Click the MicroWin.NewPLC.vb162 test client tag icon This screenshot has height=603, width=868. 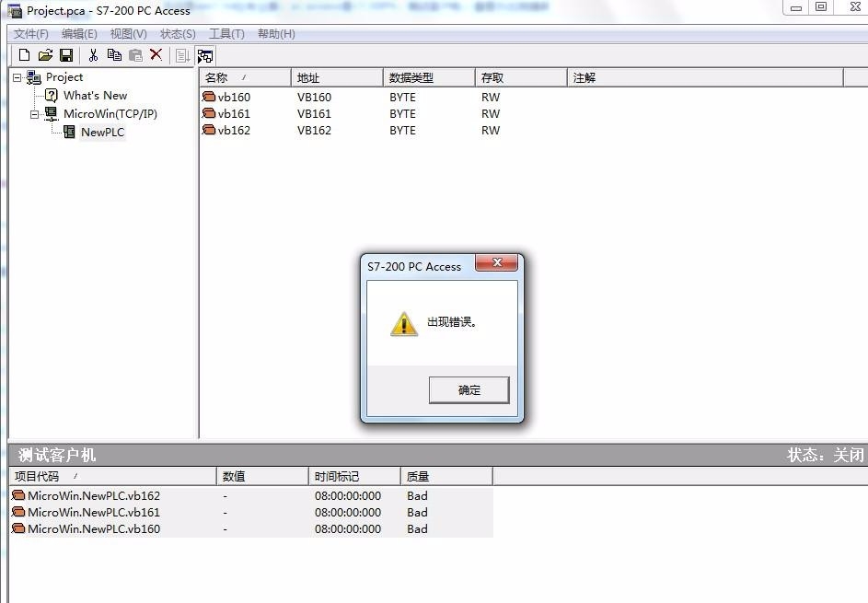[x=18, y=495]
